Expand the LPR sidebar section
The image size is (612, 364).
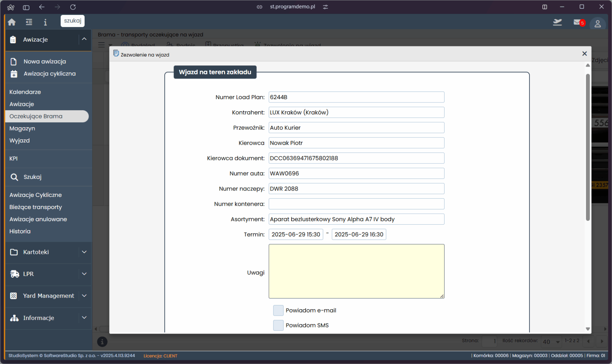[x=84, y=274]
